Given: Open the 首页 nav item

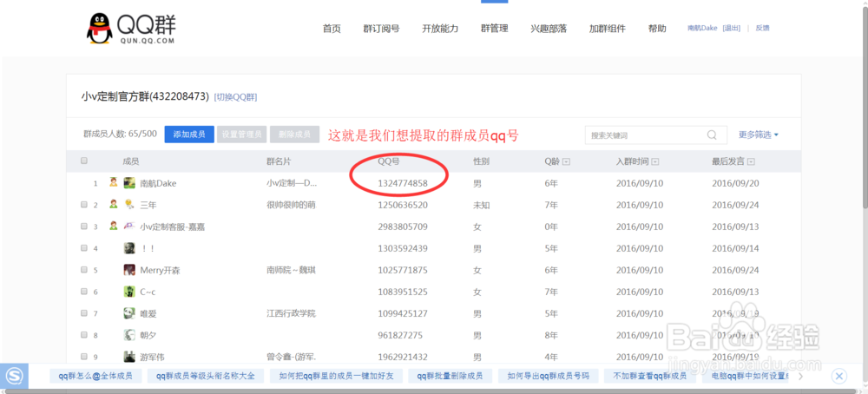Looking at the screenshot, I should 332,29.
